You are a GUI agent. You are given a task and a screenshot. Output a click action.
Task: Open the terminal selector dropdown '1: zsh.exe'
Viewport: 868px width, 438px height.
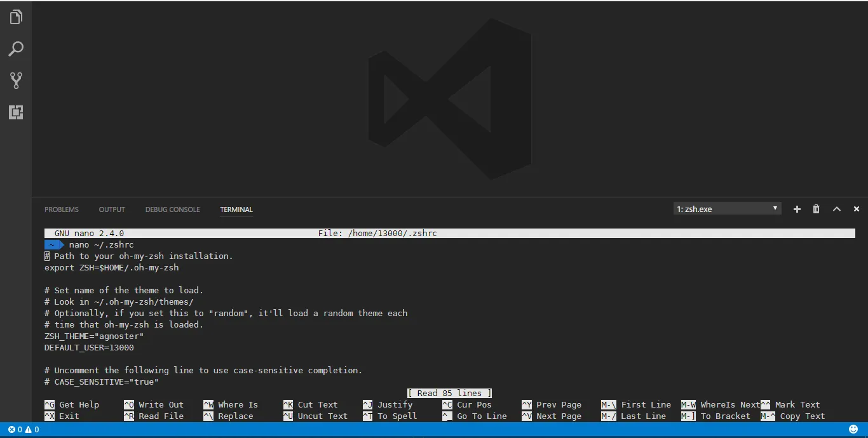727,209
